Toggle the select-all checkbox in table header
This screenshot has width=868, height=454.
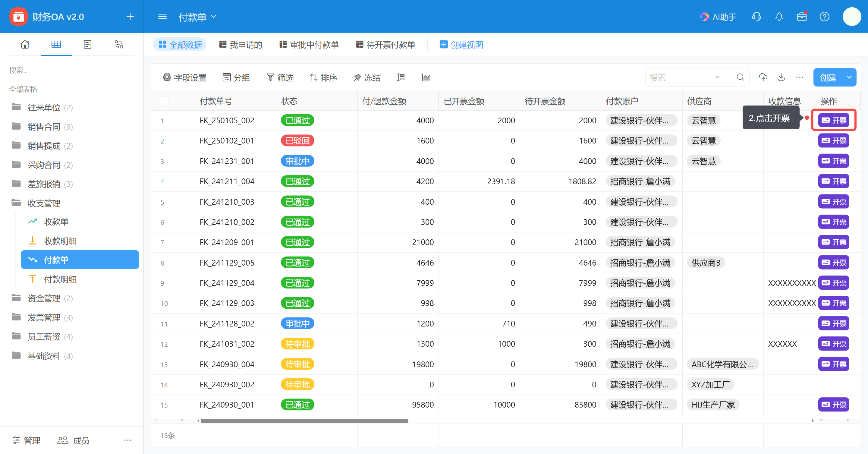164,100
